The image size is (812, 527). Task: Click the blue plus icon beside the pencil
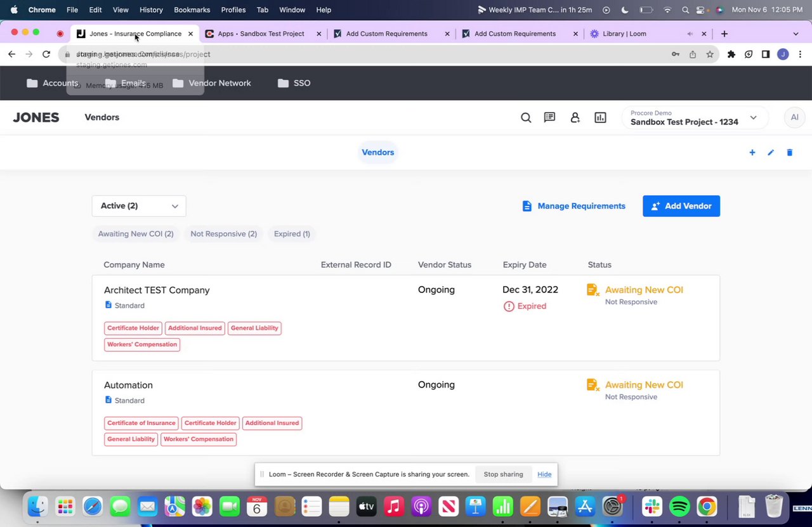tap(752, 152)
